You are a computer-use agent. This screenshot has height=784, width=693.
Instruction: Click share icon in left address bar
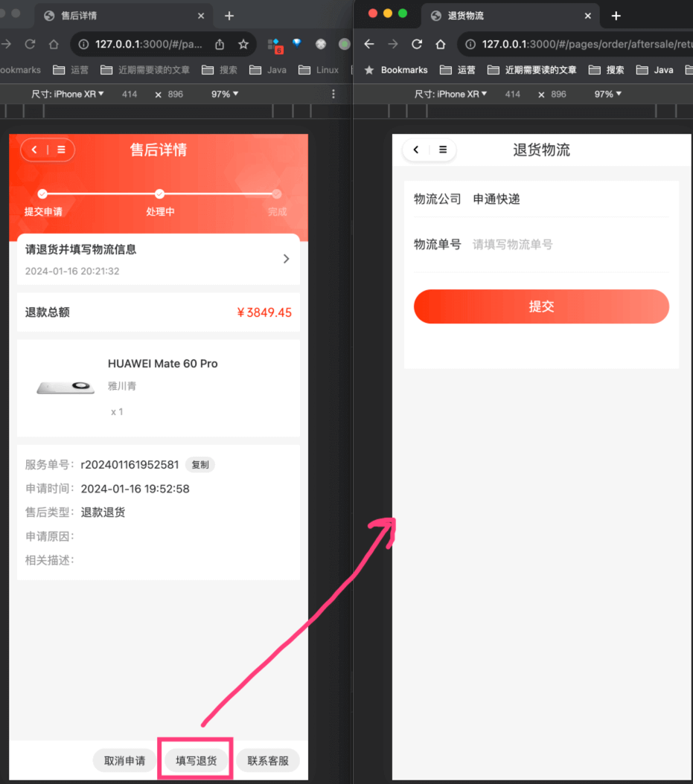[220, 45]
